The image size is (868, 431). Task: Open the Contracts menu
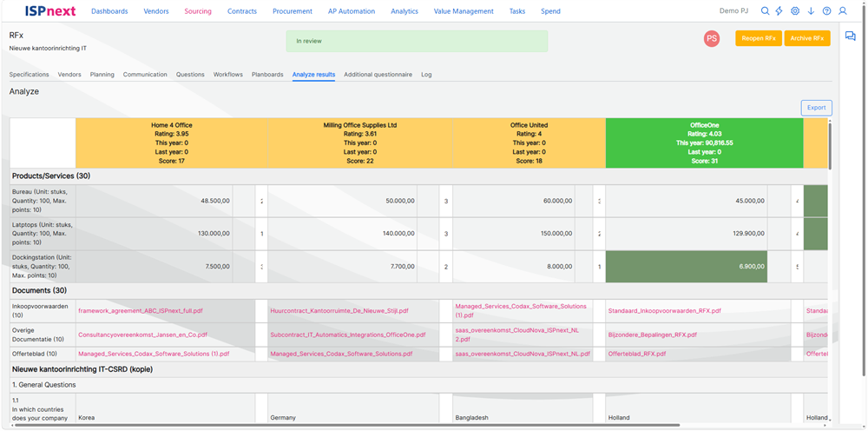click(242, 11)
